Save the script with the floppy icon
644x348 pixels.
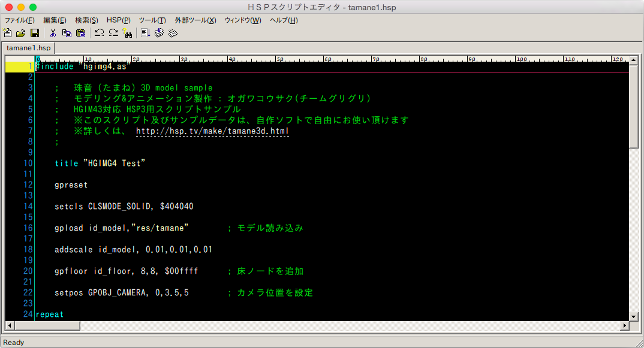[35, 33]
